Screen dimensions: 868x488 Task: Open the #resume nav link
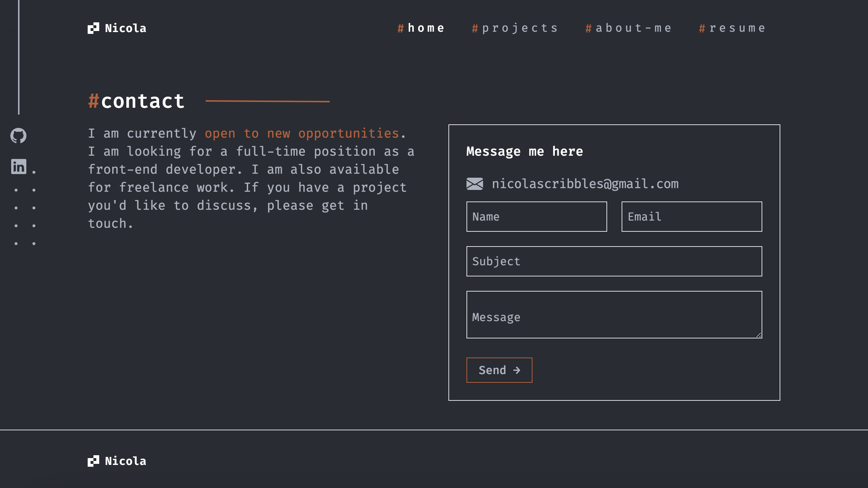(732, 28)
